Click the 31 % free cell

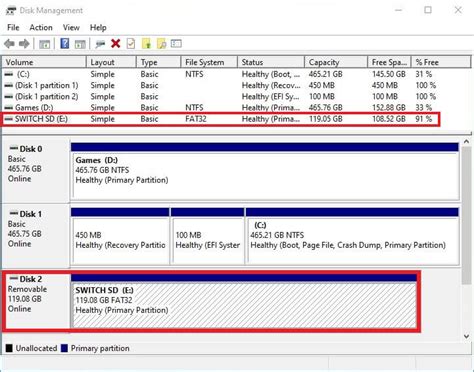423,74
